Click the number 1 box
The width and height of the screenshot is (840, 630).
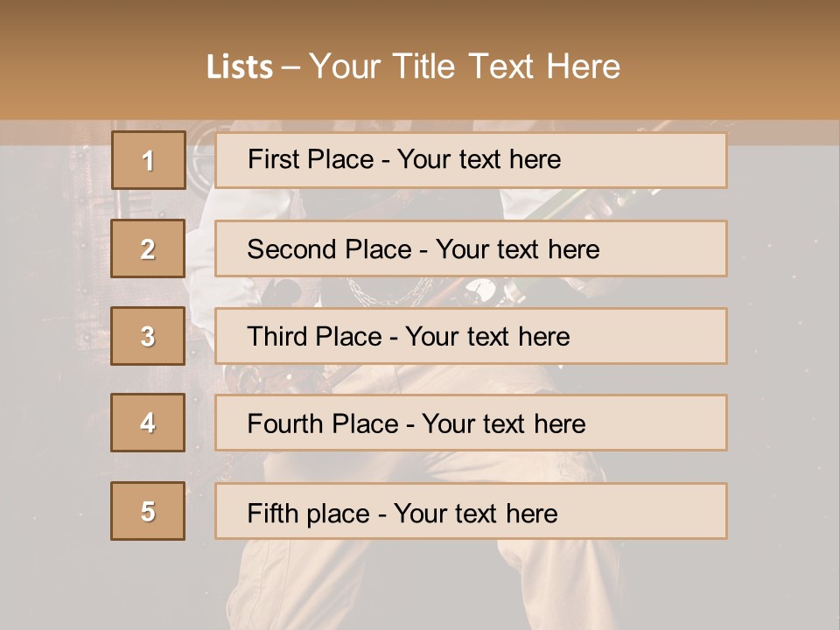148,160
